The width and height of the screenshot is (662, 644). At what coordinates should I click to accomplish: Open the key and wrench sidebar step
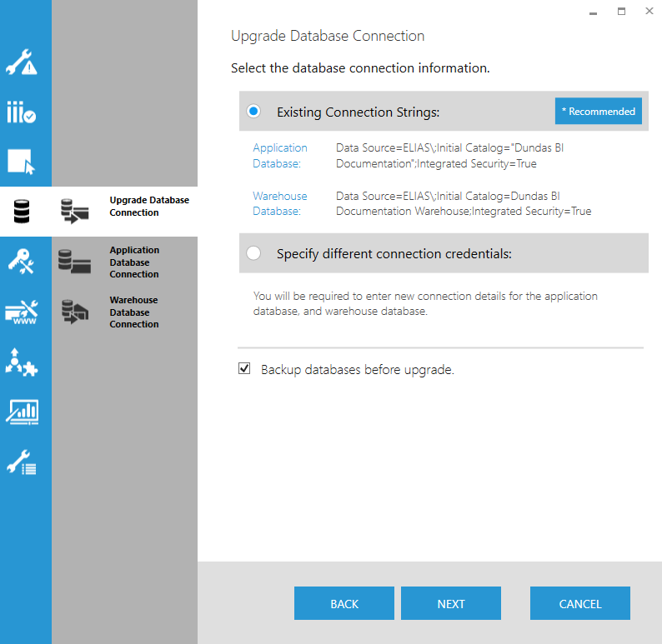[22, 262]
